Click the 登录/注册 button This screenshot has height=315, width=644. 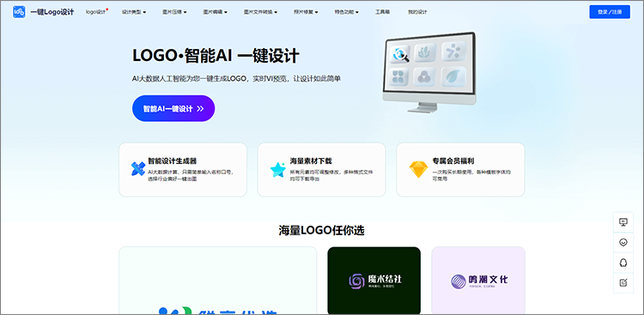610,12
